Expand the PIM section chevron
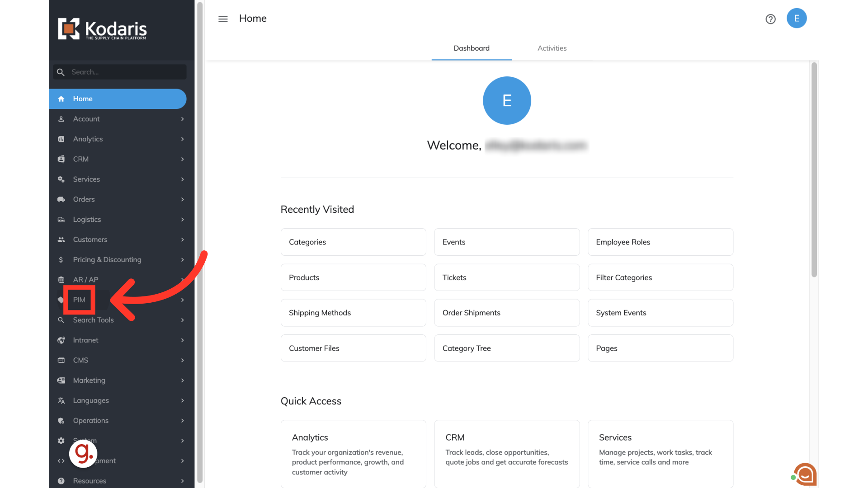 tap(182, 300)
